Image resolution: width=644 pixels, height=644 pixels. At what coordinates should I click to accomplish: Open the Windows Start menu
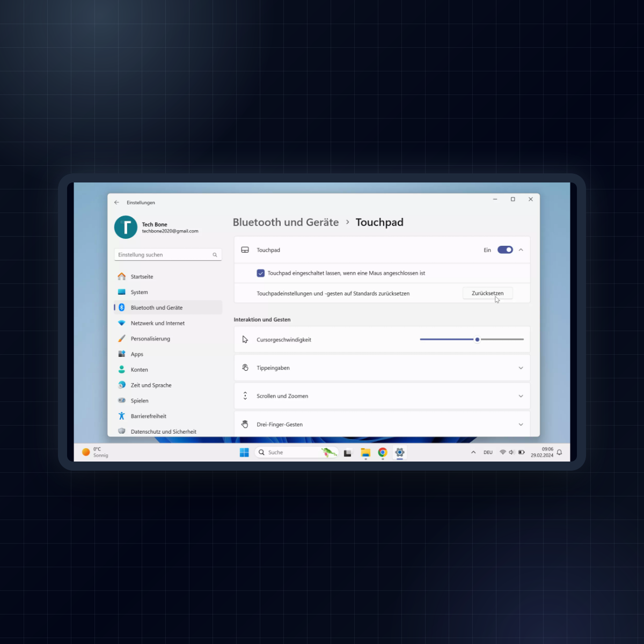(244, 452)
